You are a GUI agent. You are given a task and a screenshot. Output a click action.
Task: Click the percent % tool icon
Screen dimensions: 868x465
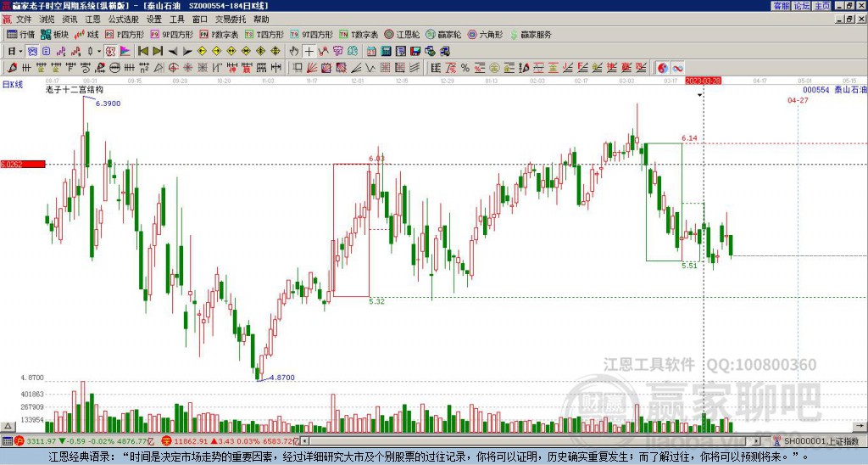(x=465, y=68)
